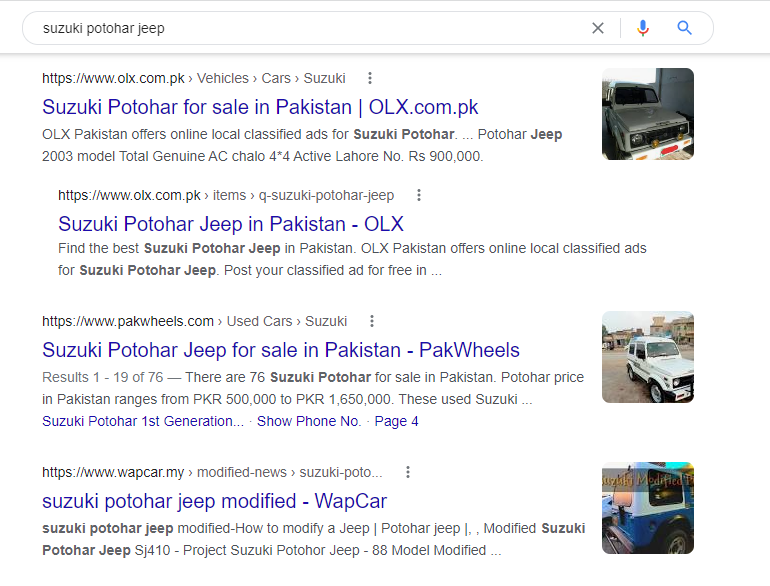
Task: Click 'Suzuki Potohar 1st Generation...' sitelink
Action: [x=143, y=421]
